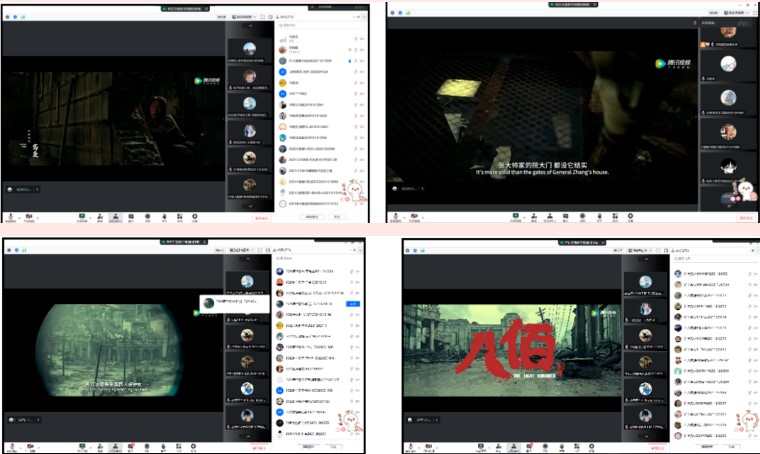Viewport: 760px width, 454px height.
Task: Open Invite in the dark stairway scene window
Action: point(100,217)
